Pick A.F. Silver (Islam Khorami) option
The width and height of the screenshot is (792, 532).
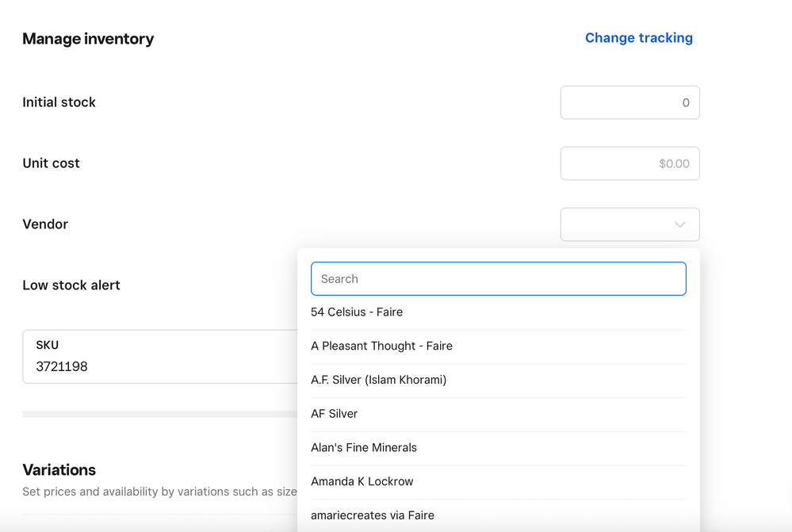(x=378, y=380)
